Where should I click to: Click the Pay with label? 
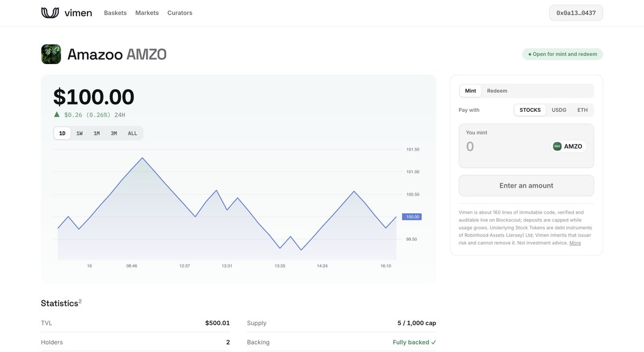[x=469, y=110]
